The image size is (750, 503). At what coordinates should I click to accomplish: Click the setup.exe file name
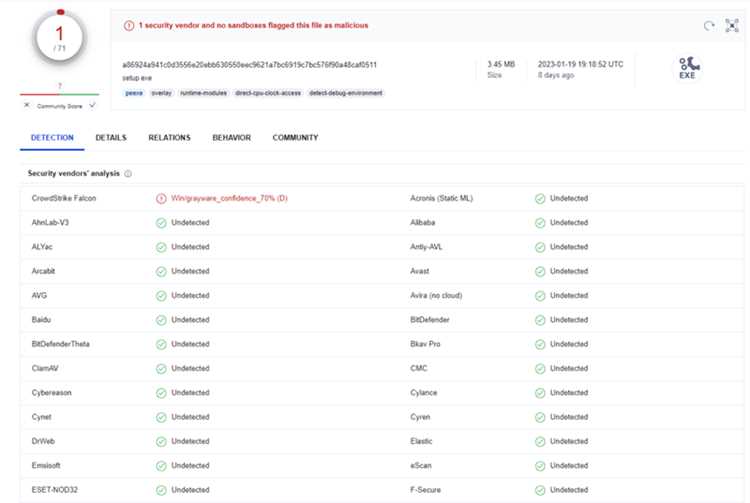click(x=137, y=78)
